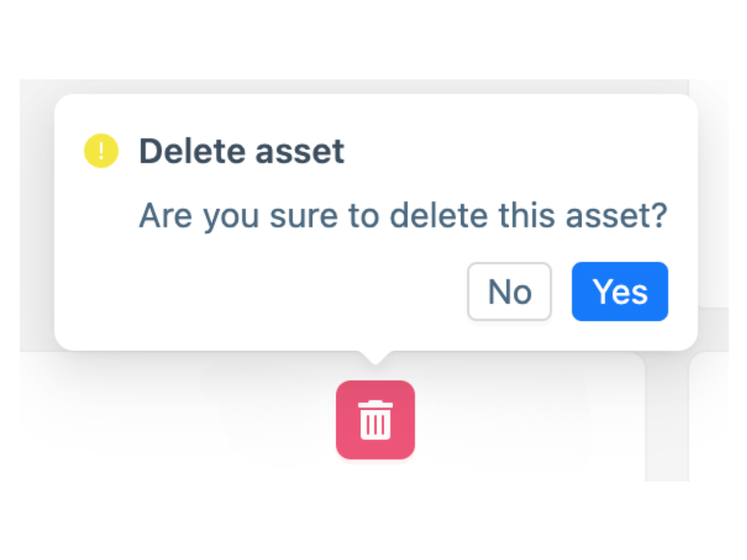
Task: Confirm asset deletion with the blue Yes button
Action: point(619,292)
